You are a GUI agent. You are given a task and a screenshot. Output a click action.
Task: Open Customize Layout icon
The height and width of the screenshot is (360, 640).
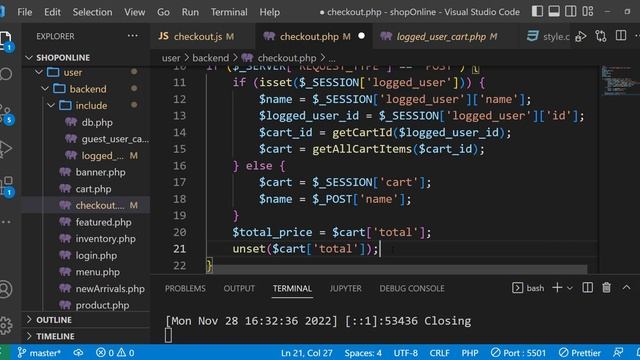588,11
